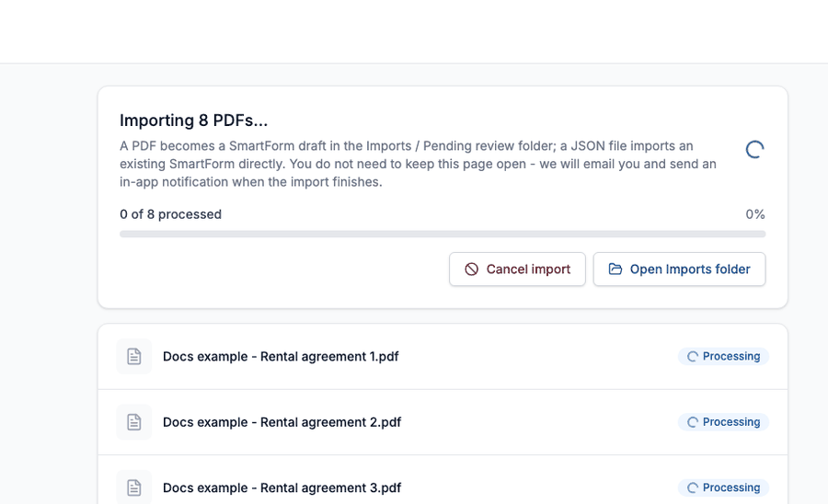
Task: Click spinner icon in Rental agreement 1 Processing badge
Action: click(x=692, y=357)
